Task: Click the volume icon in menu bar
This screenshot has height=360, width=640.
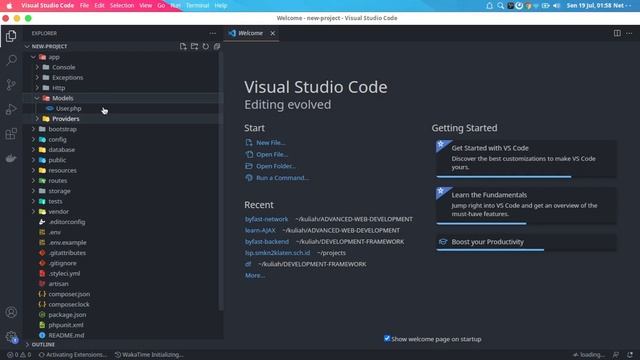Action: coord(556,6)
